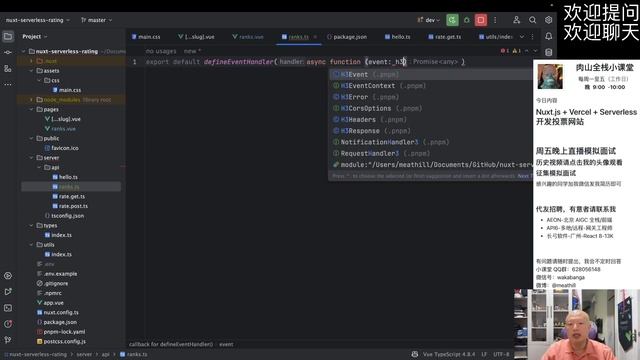Open rate.post.ts in the project tree
Viewport: 640px width, 360px height.
[70, 206]
